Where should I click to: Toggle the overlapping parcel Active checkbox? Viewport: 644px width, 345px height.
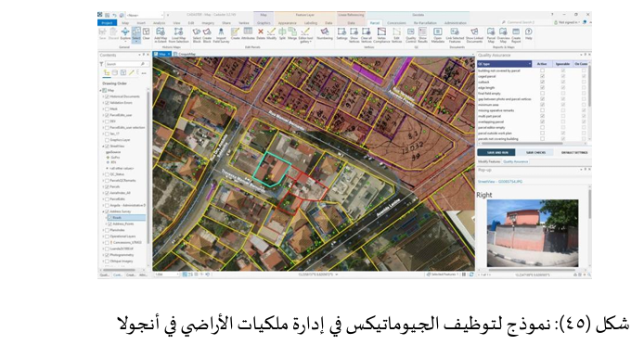[542, 121]
